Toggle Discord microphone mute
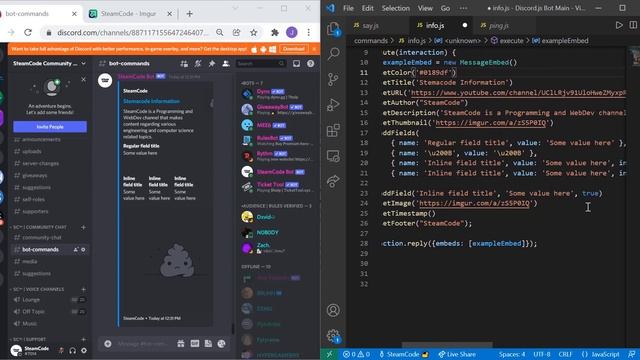 click(x=61, y=350)
